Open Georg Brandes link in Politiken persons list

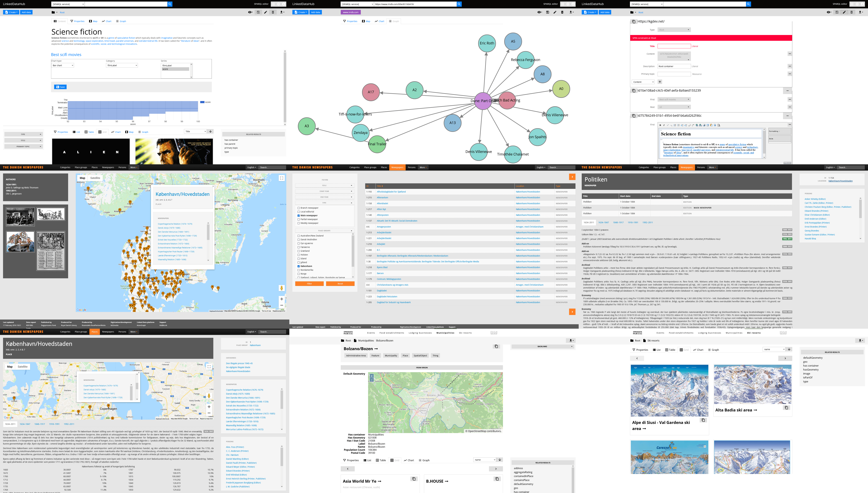tap(812, 231)
